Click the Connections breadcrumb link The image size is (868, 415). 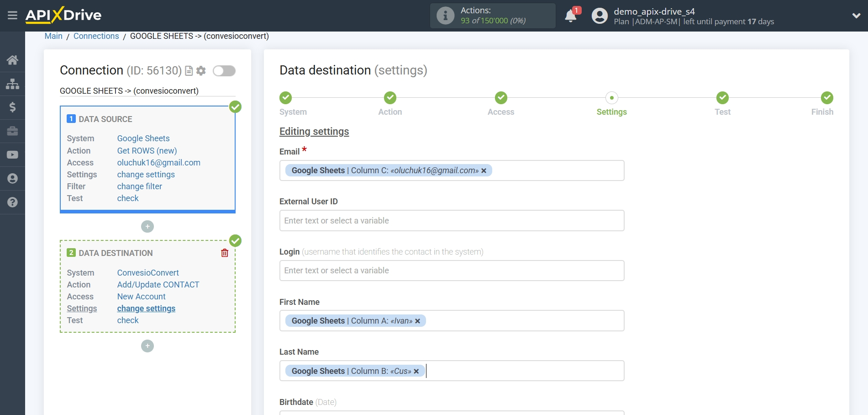[x=96, y=36]
